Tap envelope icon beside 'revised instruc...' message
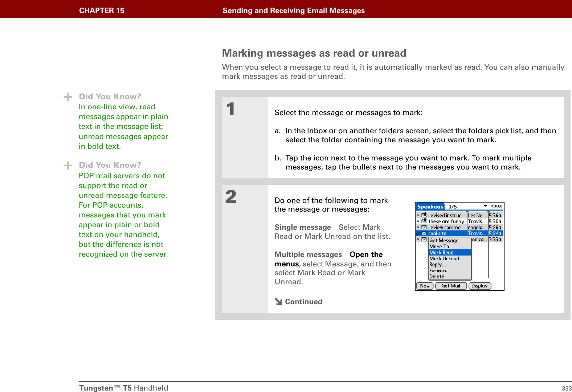Screen dimensions: 572x392 point(424,215)
